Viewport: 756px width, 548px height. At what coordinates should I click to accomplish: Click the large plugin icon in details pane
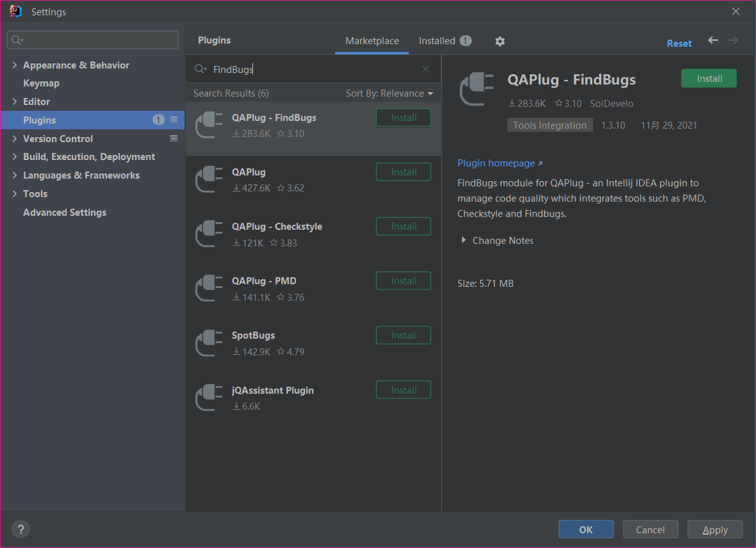tap(477, 89)
